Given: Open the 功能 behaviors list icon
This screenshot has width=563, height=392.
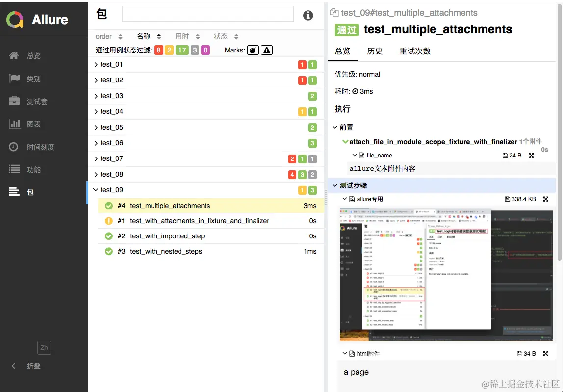Looking at the screenshot, I should click(14, 169).
